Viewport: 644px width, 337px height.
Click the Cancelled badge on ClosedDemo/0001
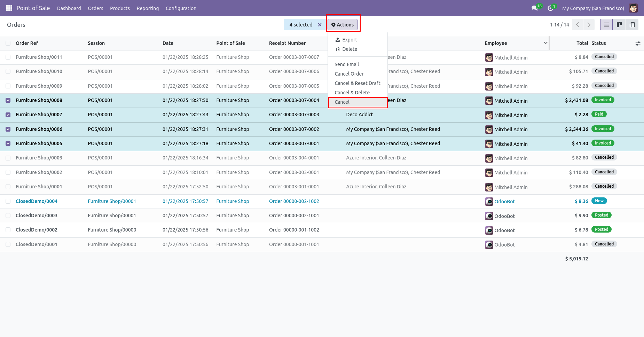[x=604, y=244]
